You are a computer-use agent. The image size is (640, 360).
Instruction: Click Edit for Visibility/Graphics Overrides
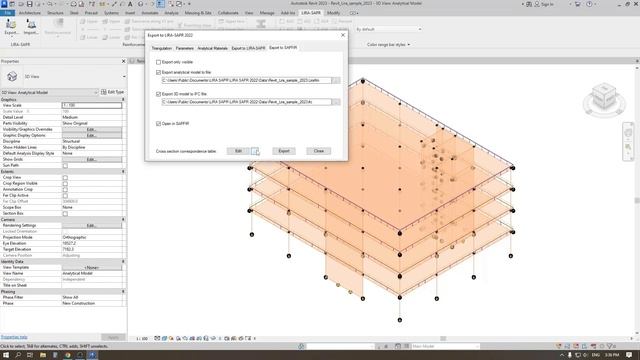(92, 129)
